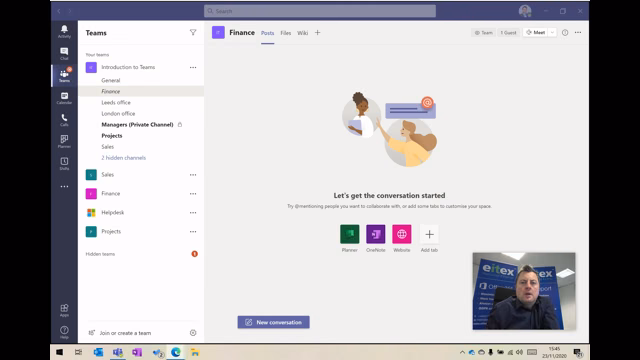Click the 1 Guest button
The image size is (640, 360).
click(509, 33)
